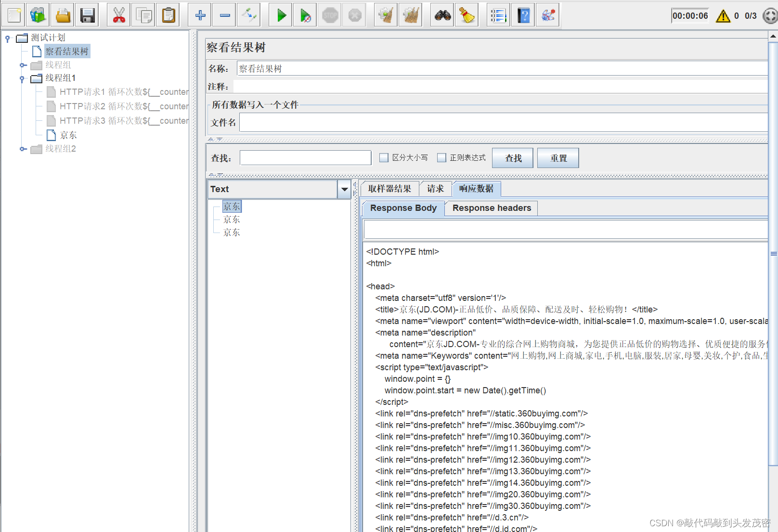Select the Response Body tab
The image size is (778, 532).
tap(403, 208)
